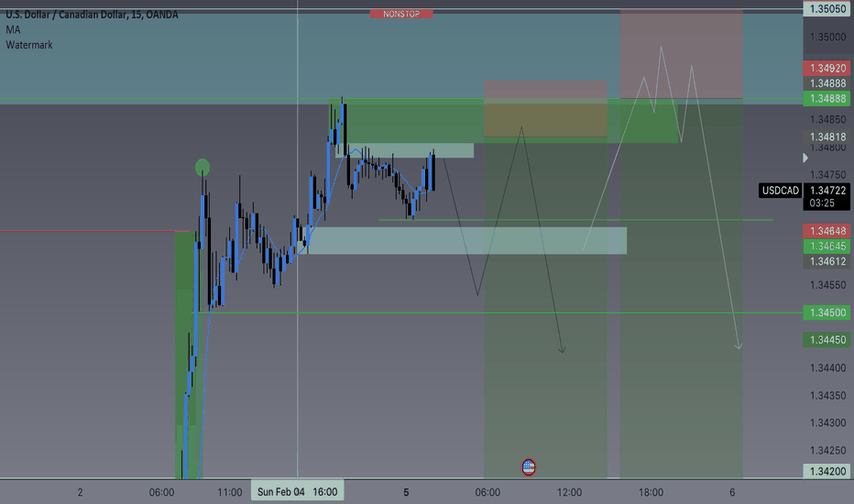Click the 1.34250 price scale value
The height and width of the screenshot is (504, 854).
coord(827,451)
